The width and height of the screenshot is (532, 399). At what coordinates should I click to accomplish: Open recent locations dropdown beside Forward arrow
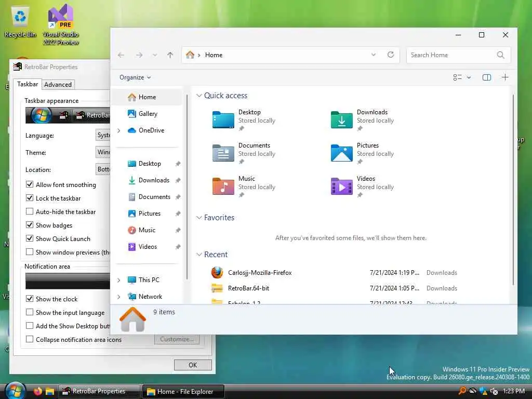tap(155, 55)
